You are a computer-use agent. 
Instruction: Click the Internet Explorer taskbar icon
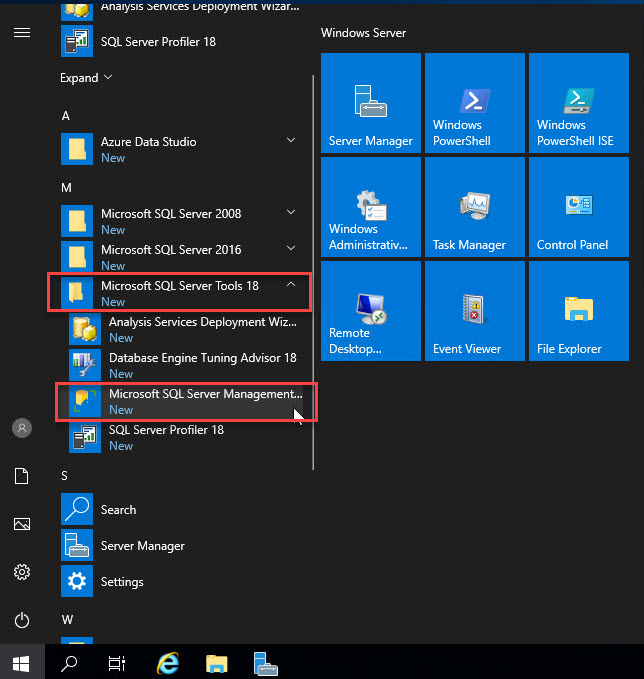tap(169, 662)
